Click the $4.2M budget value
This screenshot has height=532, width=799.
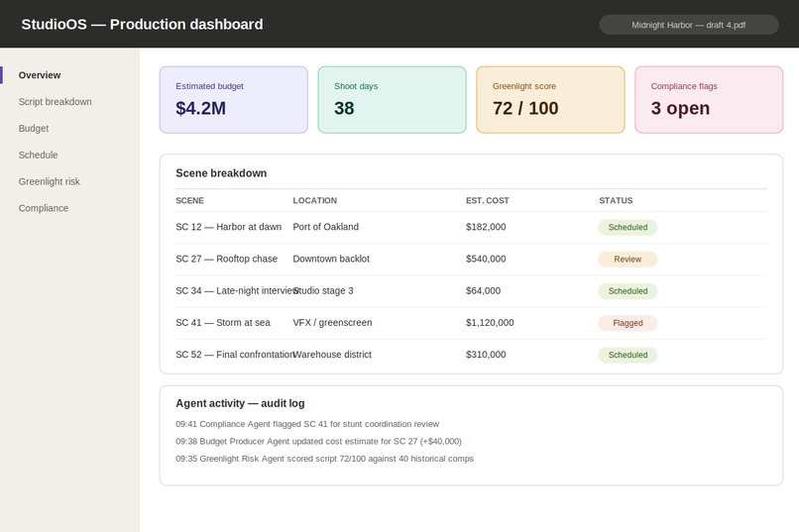click(201, 108)
